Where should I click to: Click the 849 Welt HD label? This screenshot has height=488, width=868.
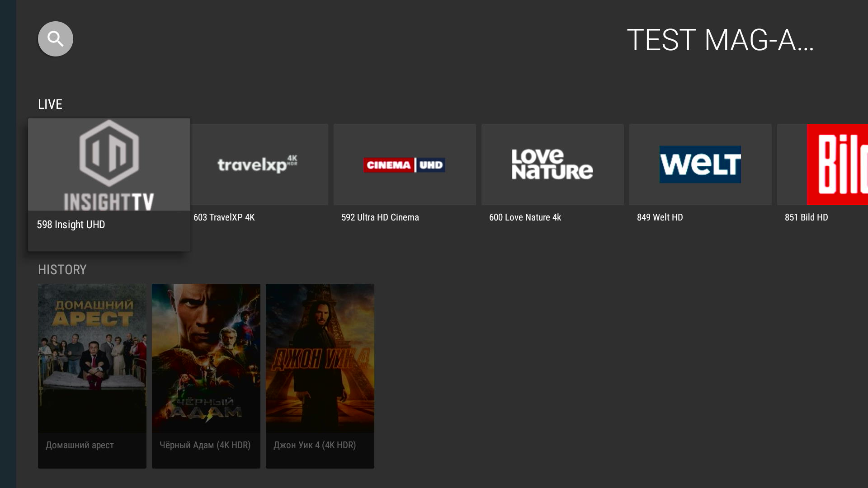tap(660, 217)
